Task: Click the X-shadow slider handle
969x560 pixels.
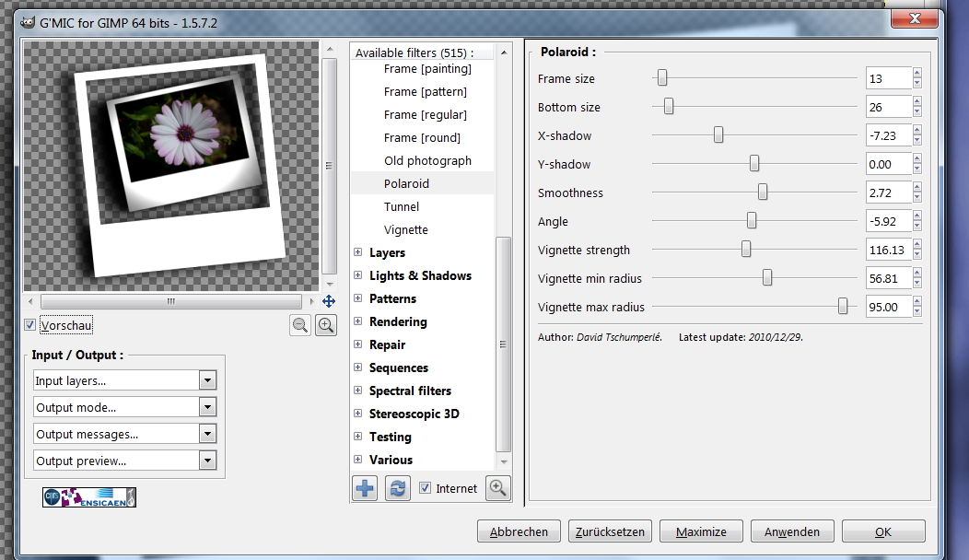Action: 718,134
